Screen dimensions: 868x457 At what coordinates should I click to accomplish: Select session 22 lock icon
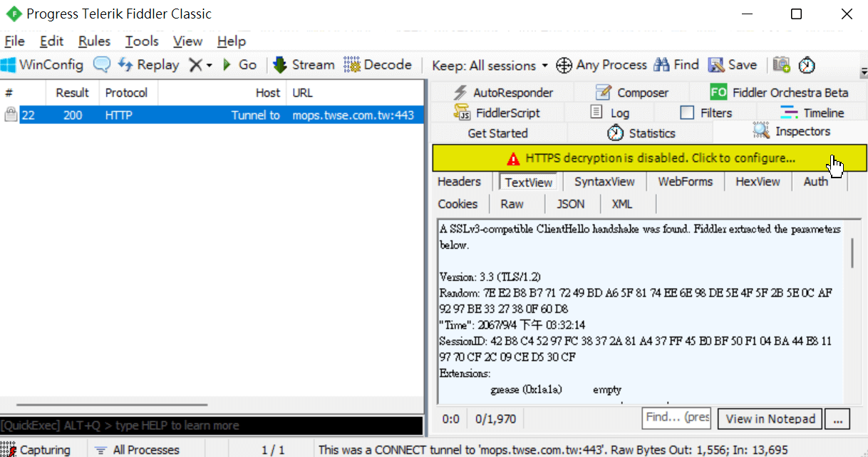(x=10, y=114)
